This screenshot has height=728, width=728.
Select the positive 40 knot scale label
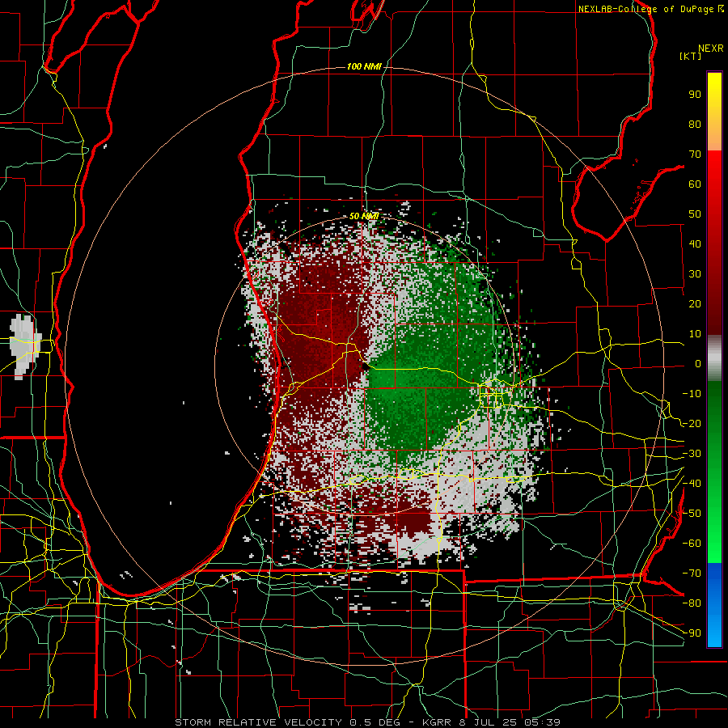point(695,244)
